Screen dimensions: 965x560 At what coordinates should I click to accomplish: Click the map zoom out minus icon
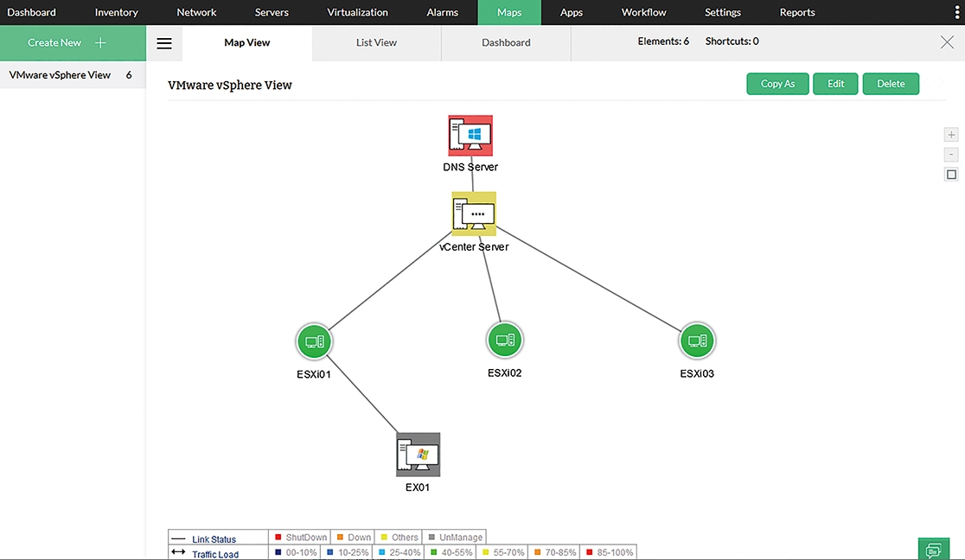click(951, 155)
